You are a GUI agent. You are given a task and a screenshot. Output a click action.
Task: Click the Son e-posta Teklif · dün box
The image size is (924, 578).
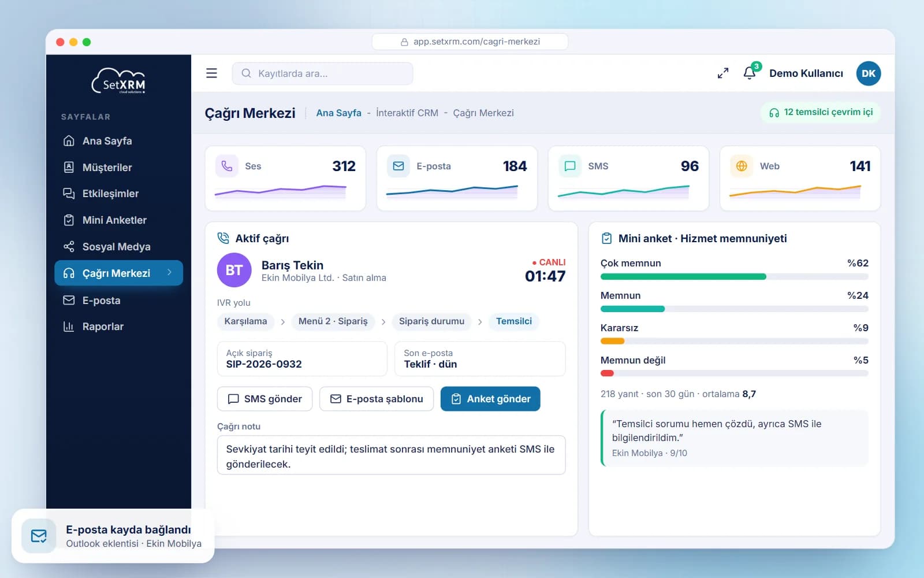(x=480, y=359)
